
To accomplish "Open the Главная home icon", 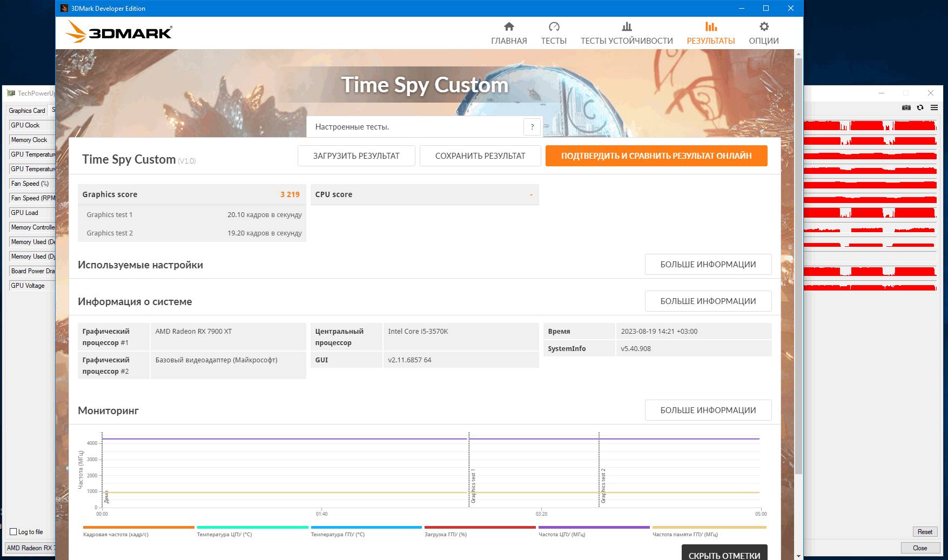I will 509,26.
